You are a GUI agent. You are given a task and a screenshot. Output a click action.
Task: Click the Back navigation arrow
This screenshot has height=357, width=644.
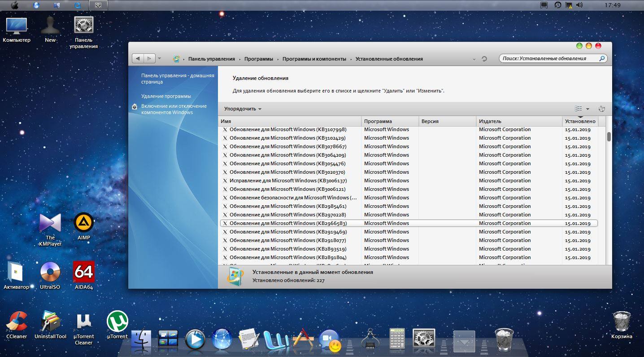[138, 58]
